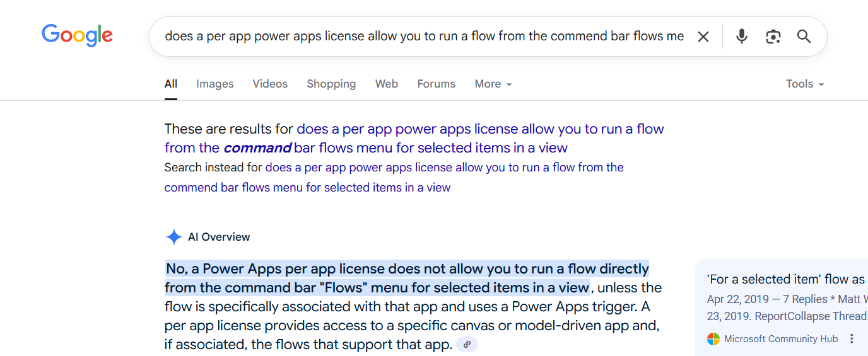Click the 'AI Overview' heading text
Image resolution: width=868 pixels, height=356 pixels.
click(219, 237)
